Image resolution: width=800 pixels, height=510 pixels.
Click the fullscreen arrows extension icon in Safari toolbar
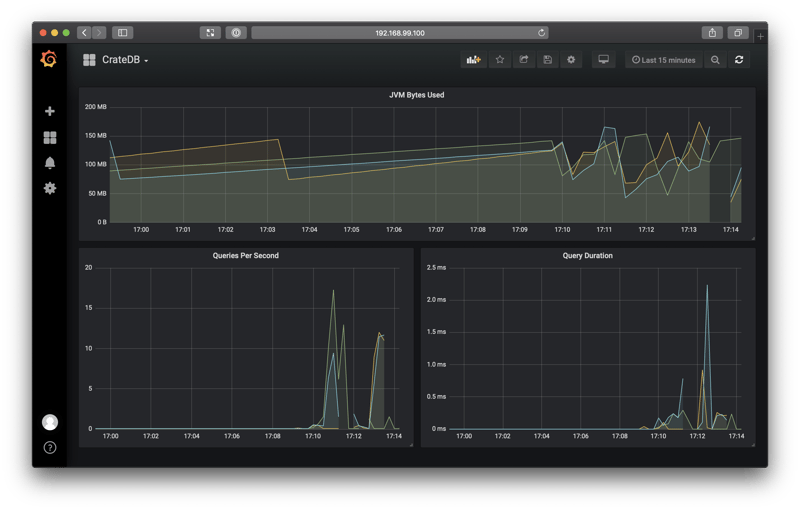point(210,33)
